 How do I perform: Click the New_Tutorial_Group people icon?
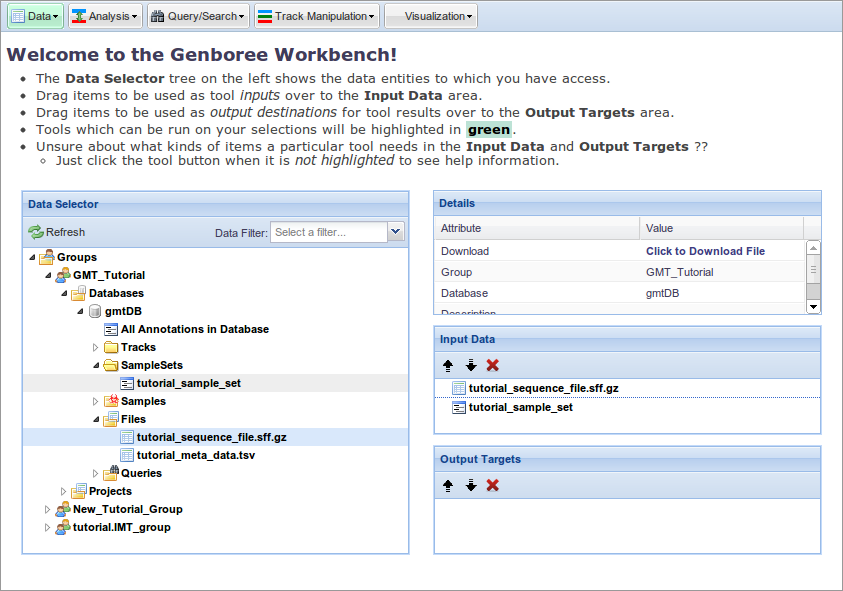(63, 509)
